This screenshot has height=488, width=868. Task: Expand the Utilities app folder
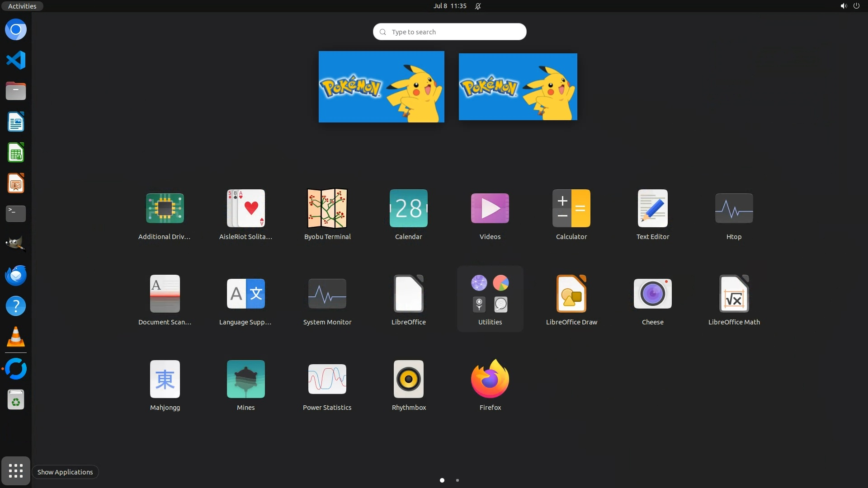pos(490,294)
